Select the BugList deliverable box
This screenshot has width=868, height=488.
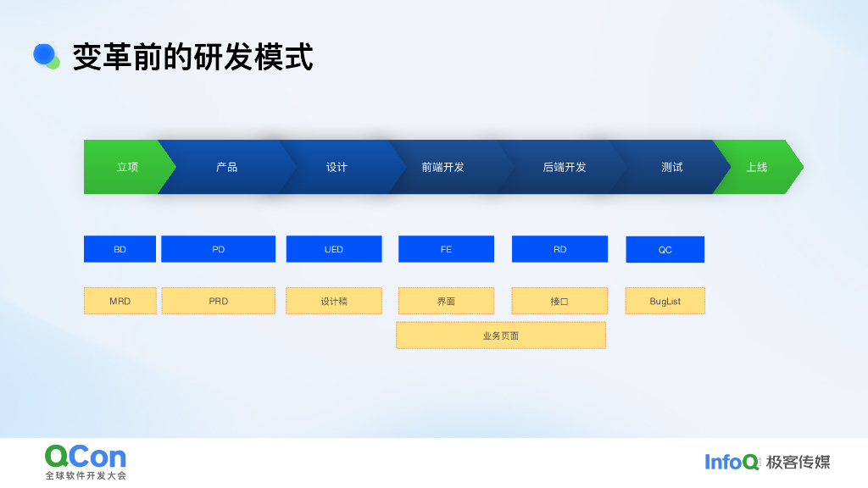point(665,301)
